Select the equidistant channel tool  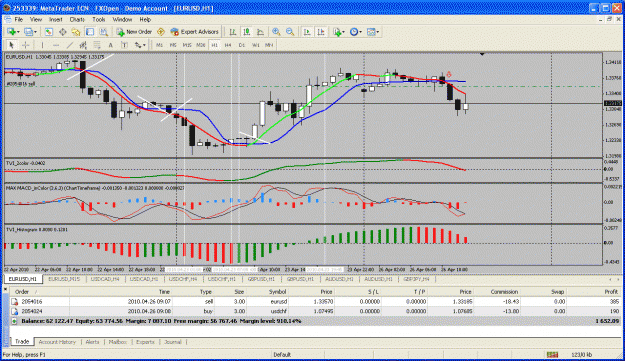pos(83,45)
